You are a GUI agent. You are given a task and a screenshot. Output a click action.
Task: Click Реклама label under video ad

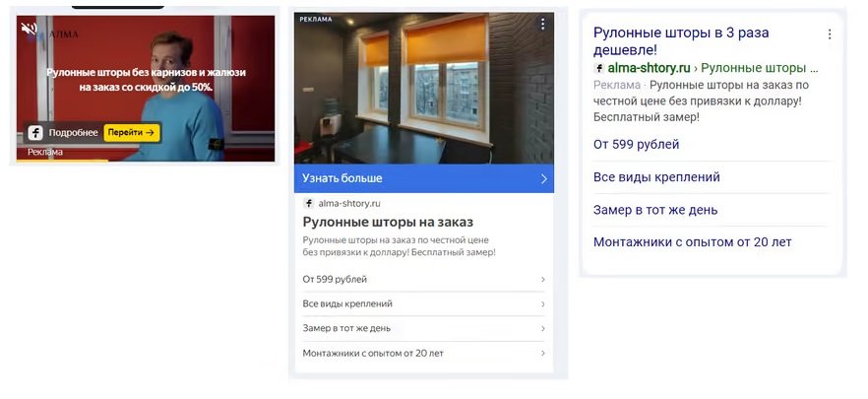tap(45, 152)
